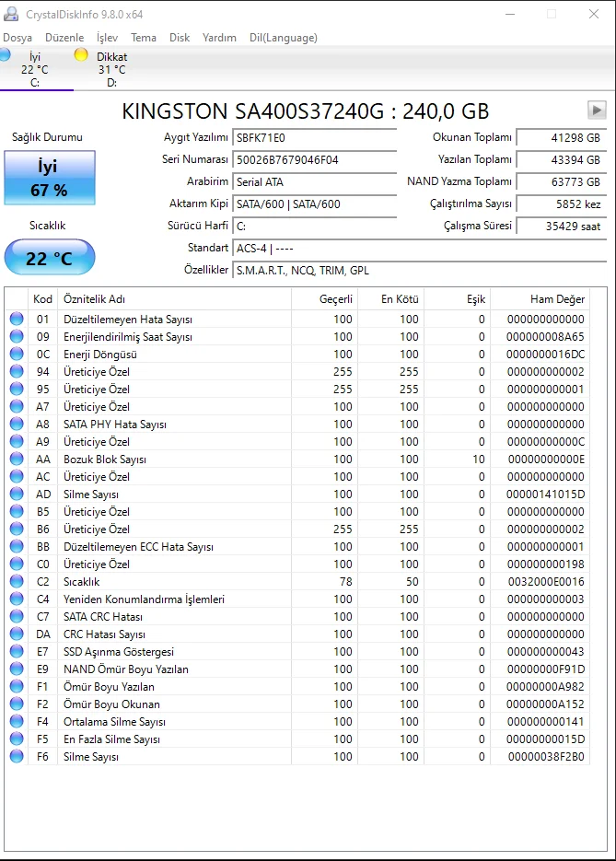Click status orb for Enerji Döngüsü row
Viewport: 616px width, 861px height.
(x=17, y=354)
